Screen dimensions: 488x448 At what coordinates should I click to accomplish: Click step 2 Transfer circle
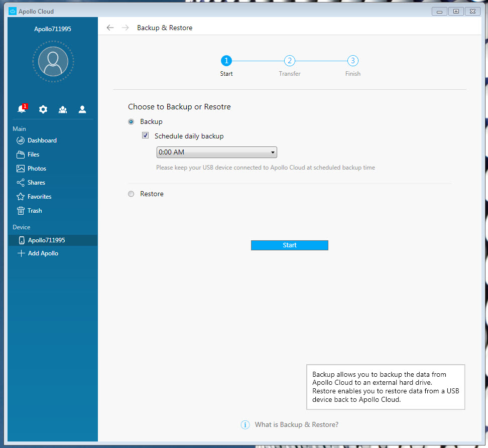coord(290,61)
